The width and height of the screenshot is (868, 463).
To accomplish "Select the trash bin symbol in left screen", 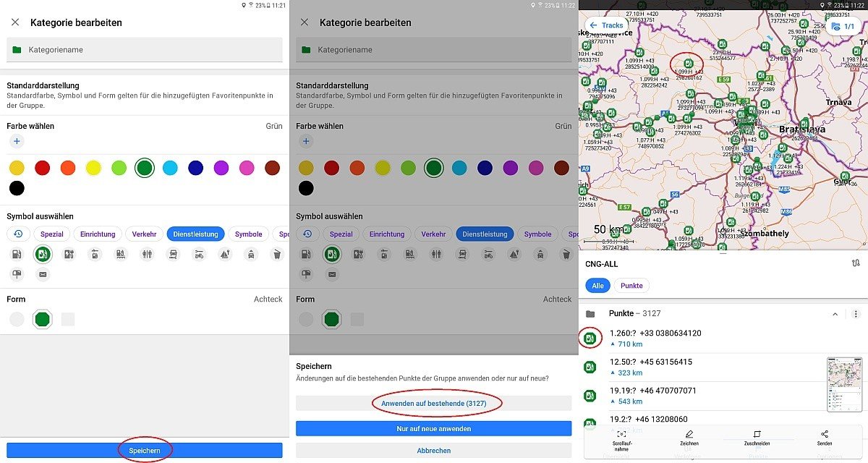I will [276, 254].
